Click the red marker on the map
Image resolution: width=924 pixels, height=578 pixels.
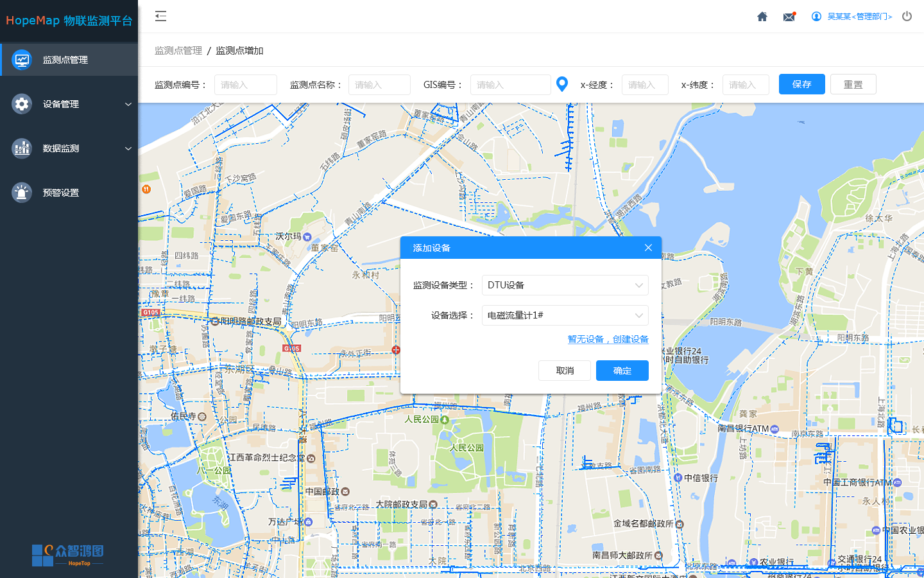(396, 350)
